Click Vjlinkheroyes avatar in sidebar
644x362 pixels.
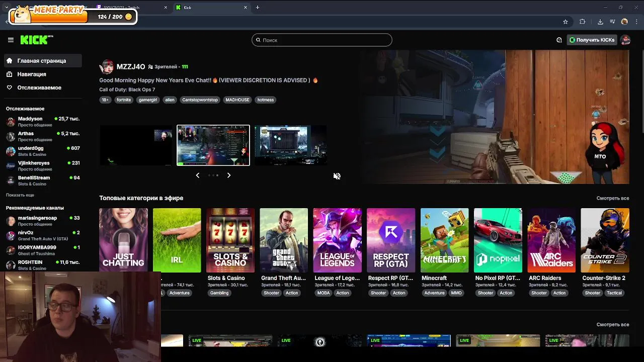click(11, 165)
